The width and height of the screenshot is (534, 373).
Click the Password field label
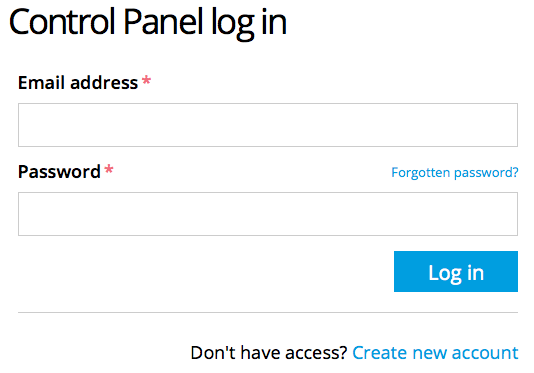click(59, 172)
